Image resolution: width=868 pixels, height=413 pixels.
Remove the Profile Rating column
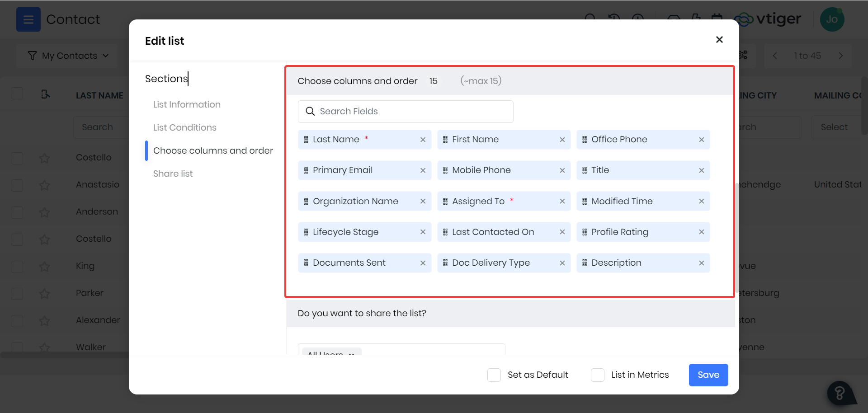701,232
